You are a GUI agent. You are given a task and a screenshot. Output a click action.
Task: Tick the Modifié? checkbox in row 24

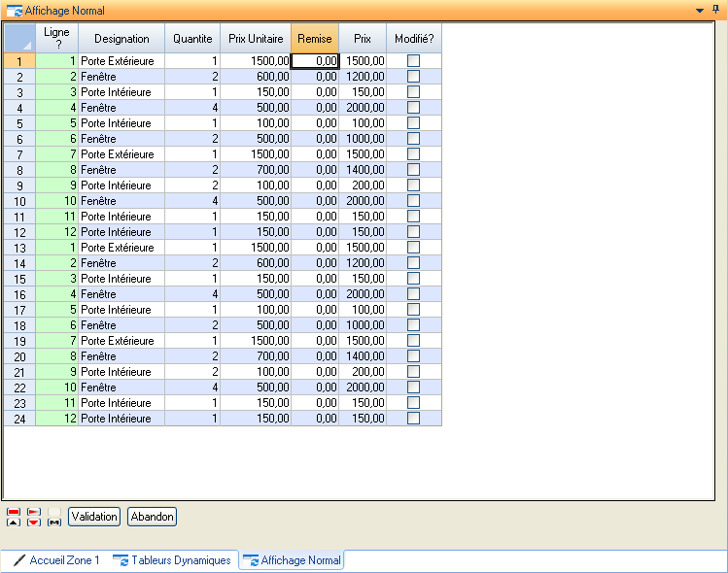(413, 419)
